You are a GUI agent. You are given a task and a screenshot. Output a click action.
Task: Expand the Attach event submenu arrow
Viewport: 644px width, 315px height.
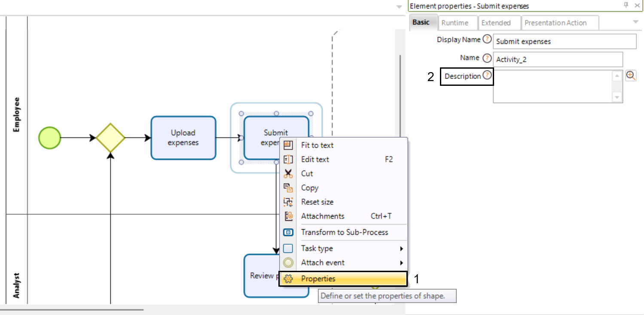click(402, 263)
